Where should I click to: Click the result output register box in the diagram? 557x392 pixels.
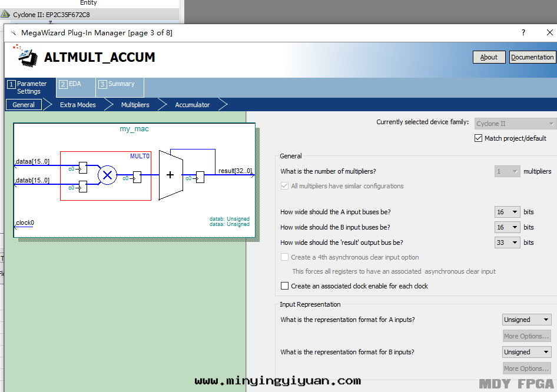(201, 177)
